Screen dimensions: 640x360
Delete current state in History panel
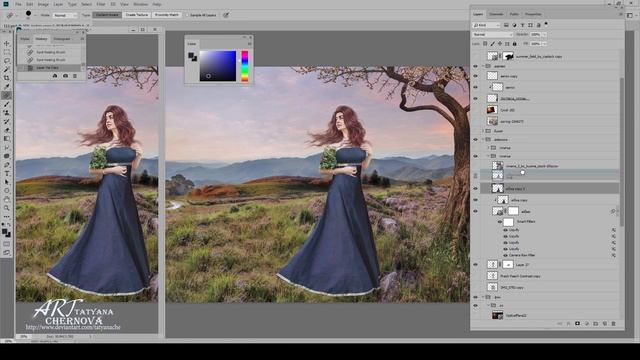click(x=75, y=76)
